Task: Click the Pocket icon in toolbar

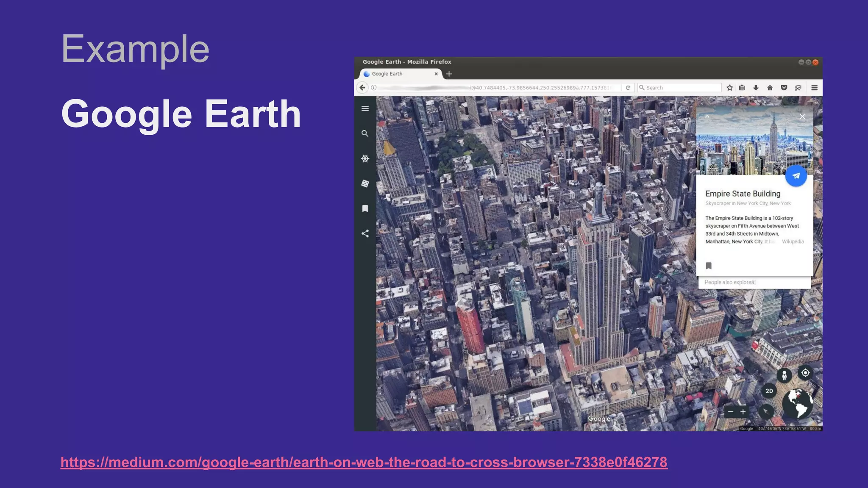Action: pyautogui.click(x=784, y=88)
